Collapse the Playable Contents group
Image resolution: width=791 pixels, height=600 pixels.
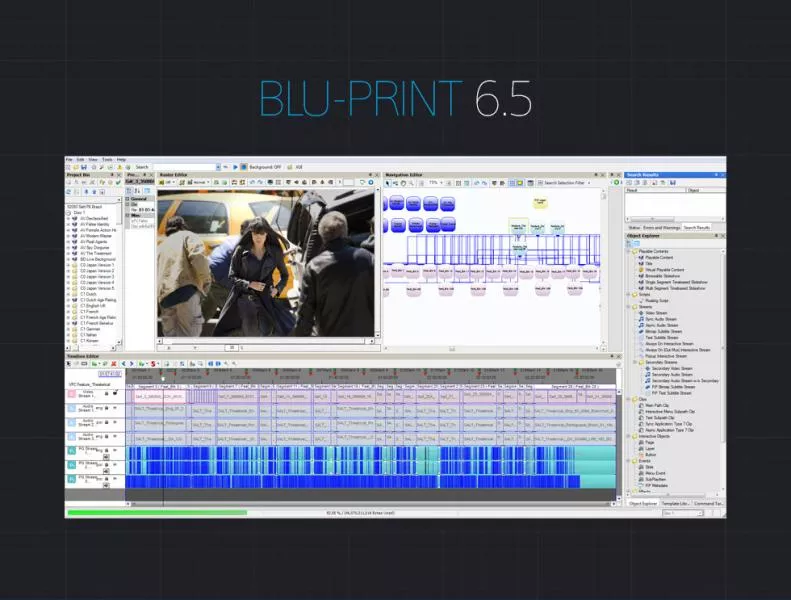pyautogui.click(x=629, y=251)
